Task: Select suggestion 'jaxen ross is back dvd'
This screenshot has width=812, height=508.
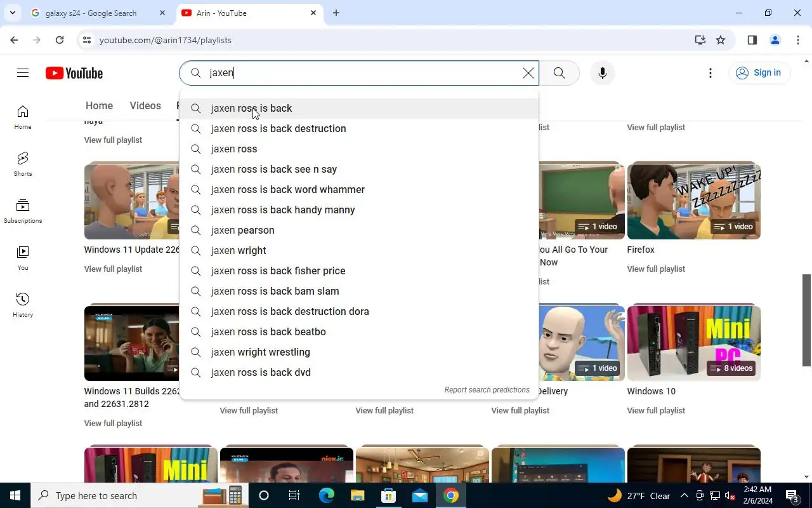Action: click(x=359, y=373)
